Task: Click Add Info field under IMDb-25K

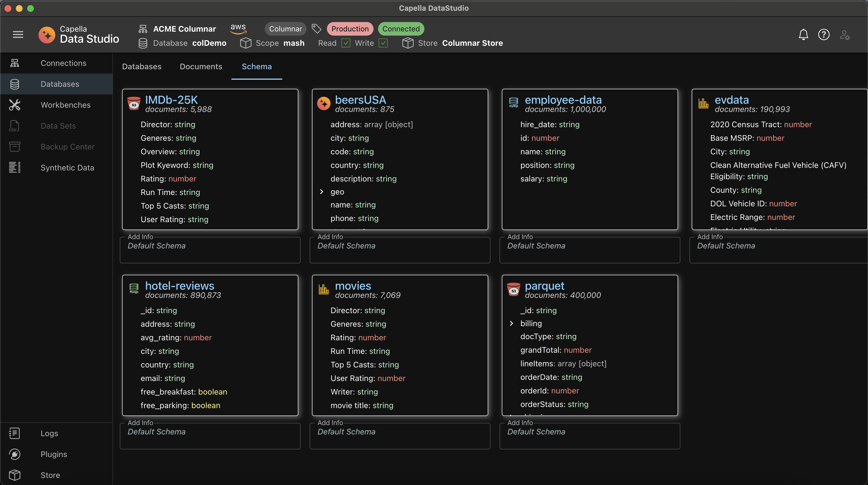Action: 210,250
